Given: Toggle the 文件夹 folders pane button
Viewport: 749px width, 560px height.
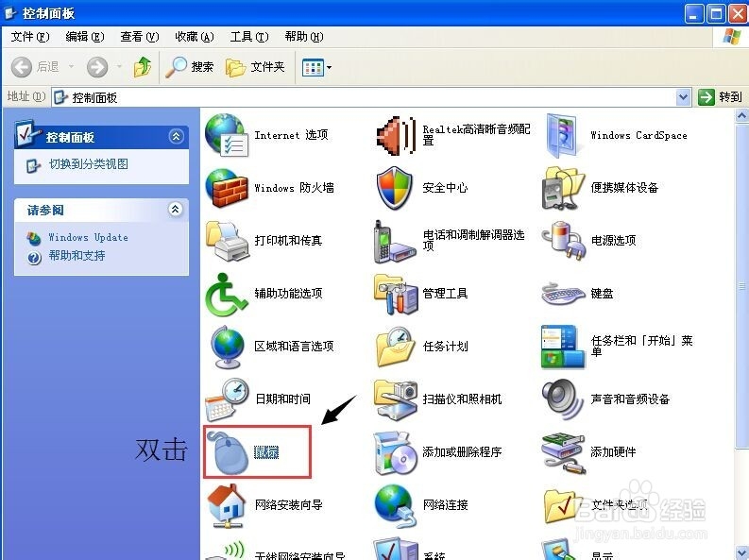Looking at the screenshot, I should click(255, 67).
